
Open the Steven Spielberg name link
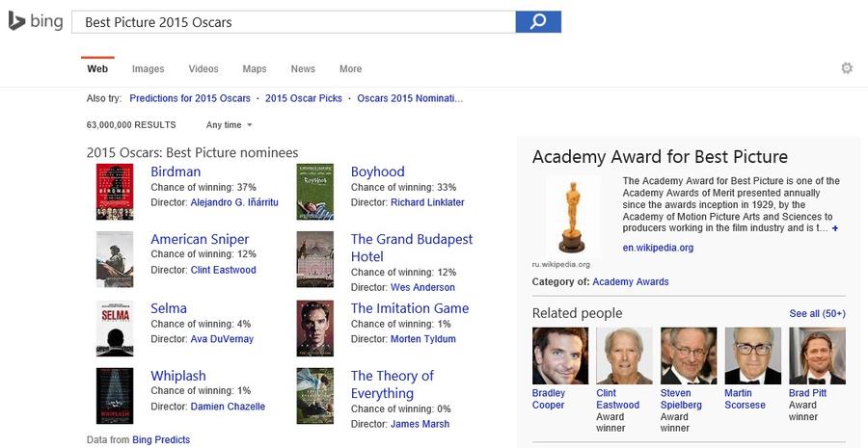(681, 399)
